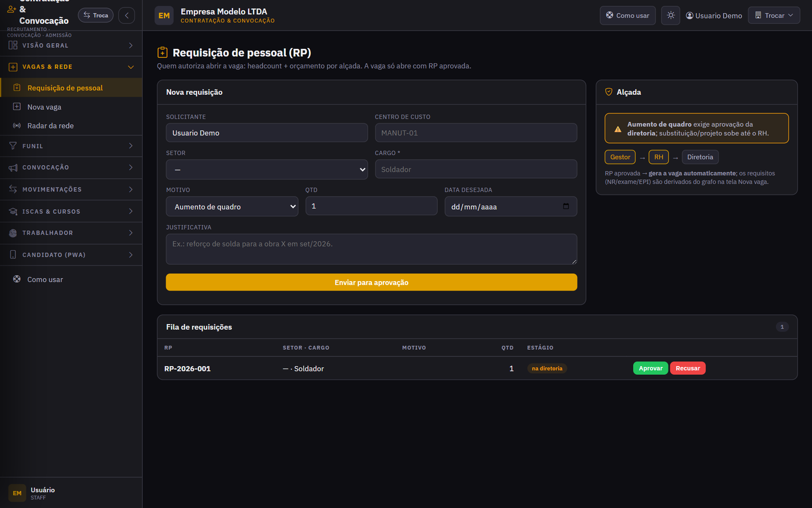
Task: Click the EM company avatar in header
Action: point(164,16)
